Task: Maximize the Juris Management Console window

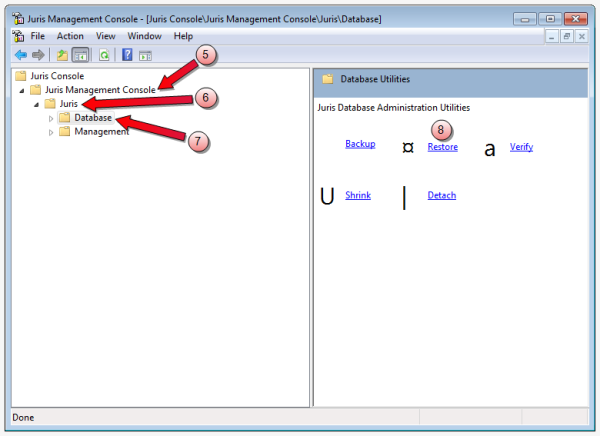Action: click(550, 19)
